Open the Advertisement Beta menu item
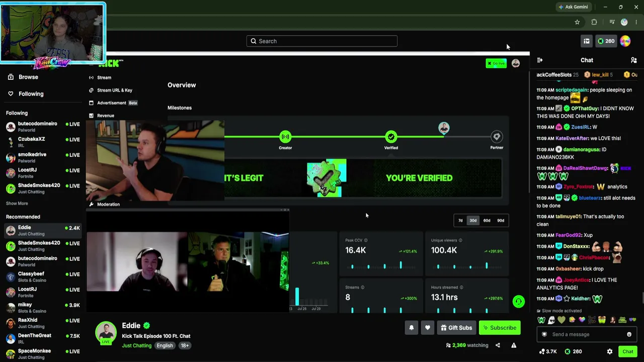The image size is (644, 362). pyautogui.click(x=113, y=103)
